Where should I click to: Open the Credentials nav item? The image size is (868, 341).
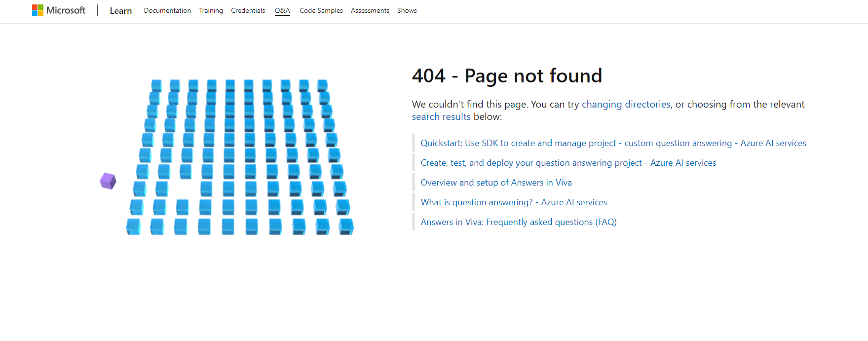248,10
